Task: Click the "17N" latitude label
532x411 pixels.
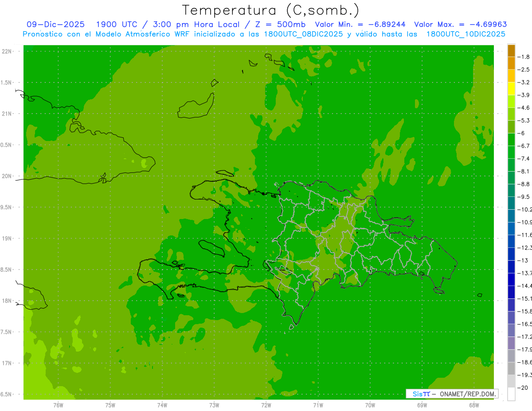Action: click(x=7, y=363)
